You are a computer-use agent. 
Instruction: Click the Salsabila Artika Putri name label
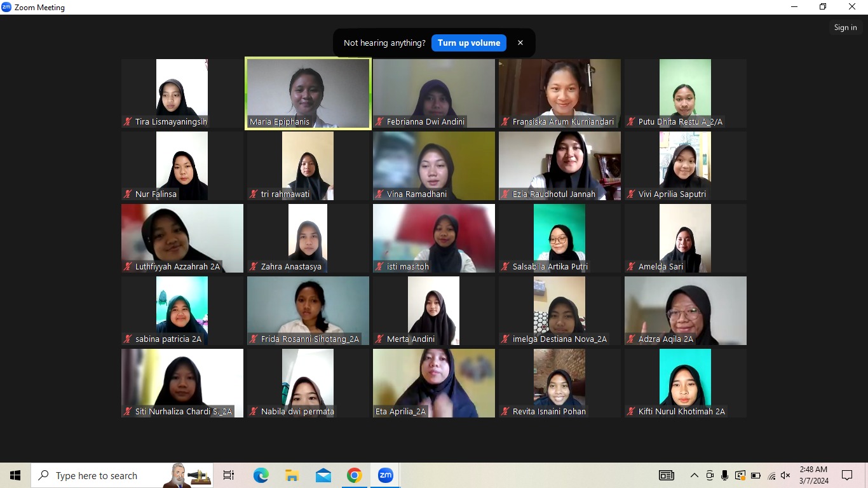[x=550, y=266]
